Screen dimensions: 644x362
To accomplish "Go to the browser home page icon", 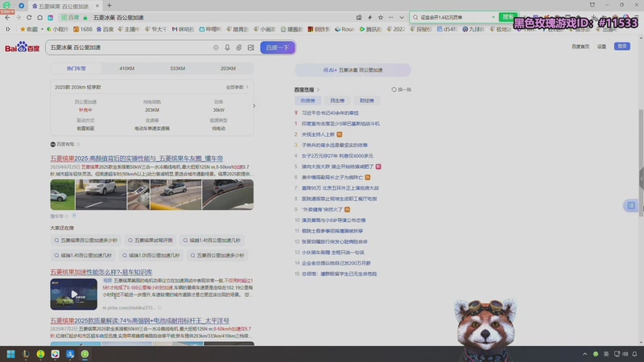I will point(39,18).
